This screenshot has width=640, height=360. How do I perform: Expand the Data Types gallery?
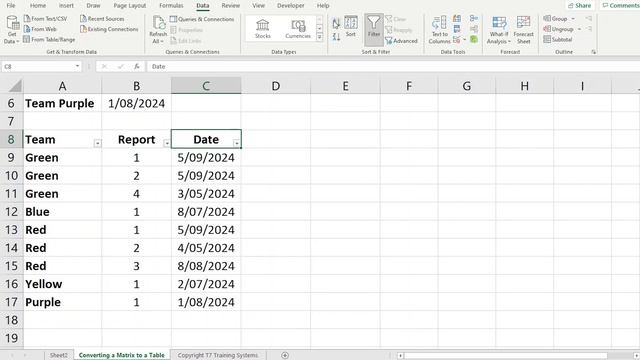point(320,37)
